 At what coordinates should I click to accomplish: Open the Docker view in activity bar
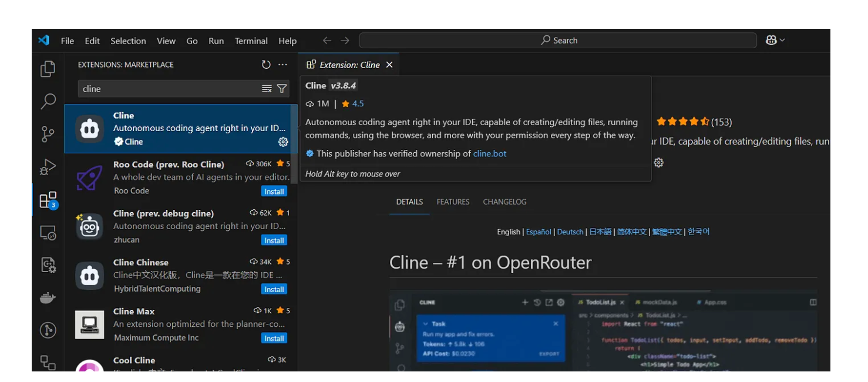click(48, 298)
